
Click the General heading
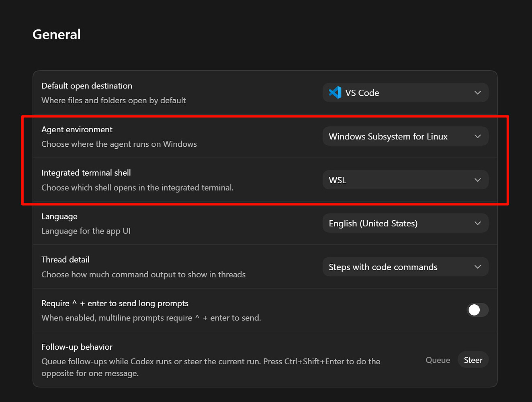(57, 35)
